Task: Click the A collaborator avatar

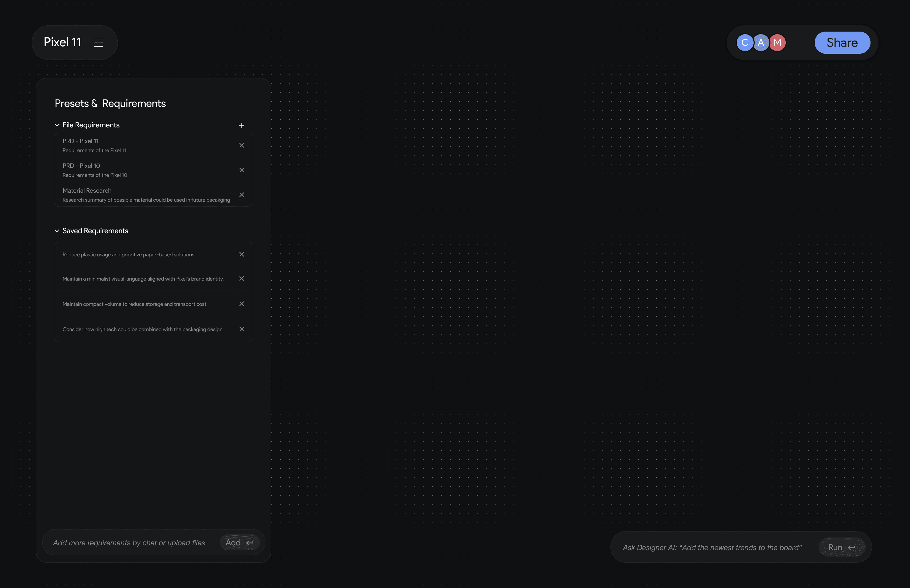Action: click(x=761, y=43)
